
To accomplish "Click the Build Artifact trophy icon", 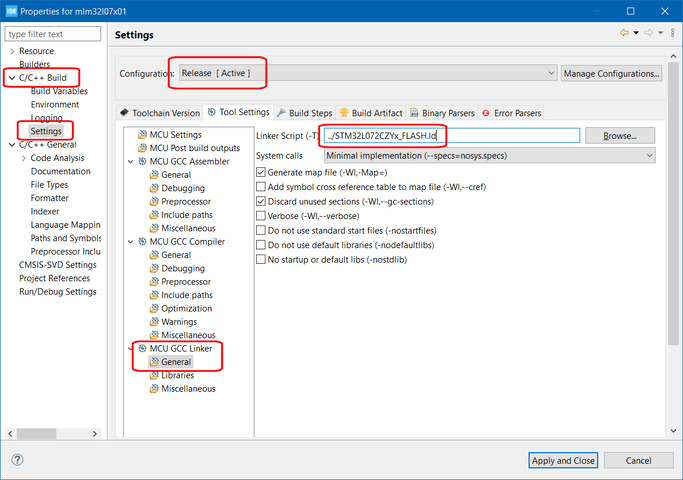I will click(x=344, y=113).
